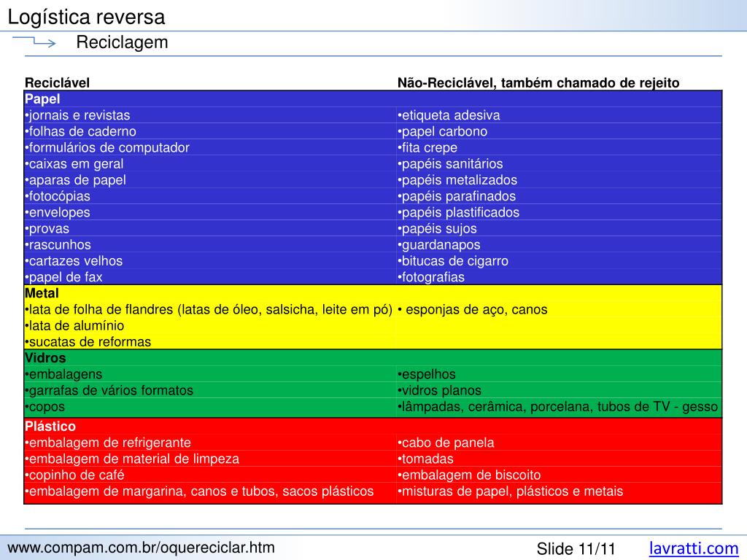The image size is (747, 560).
Task: Click the 'embalagens' entry under Vidros
Action: pos(63,374)
